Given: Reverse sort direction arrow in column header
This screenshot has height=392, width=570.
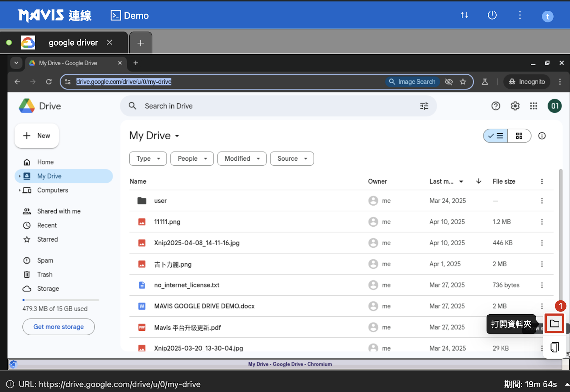Looking at the screenshot, I should [x=478, y=181].
